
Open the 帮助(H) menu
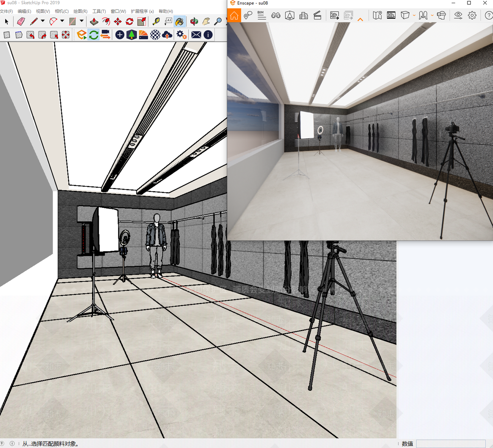(x=166, y=11)
